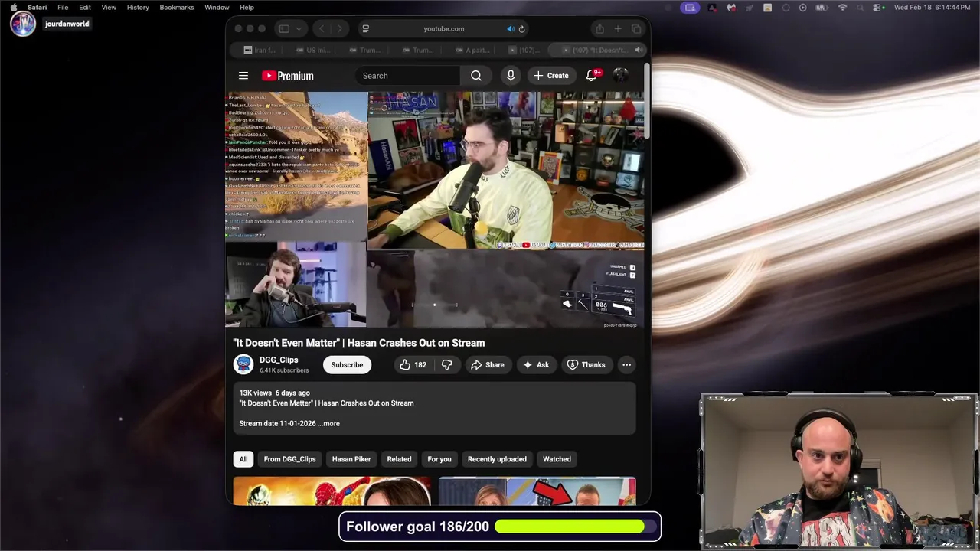Expand the sidebar dropdown chevron
Image resolution: width=980 pixels, height=551 pixels.
(x=299, y=29)
